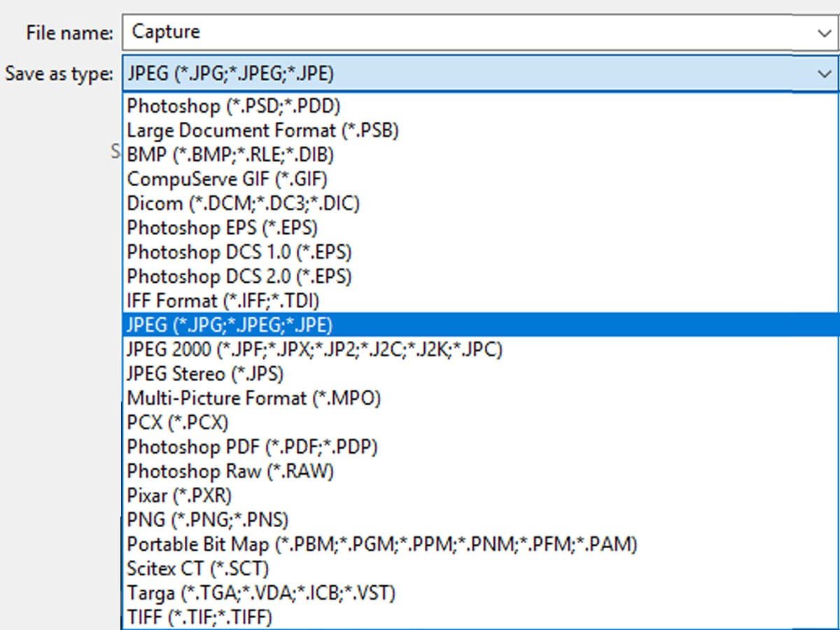Click the File name input field

(x=479, y=32)
